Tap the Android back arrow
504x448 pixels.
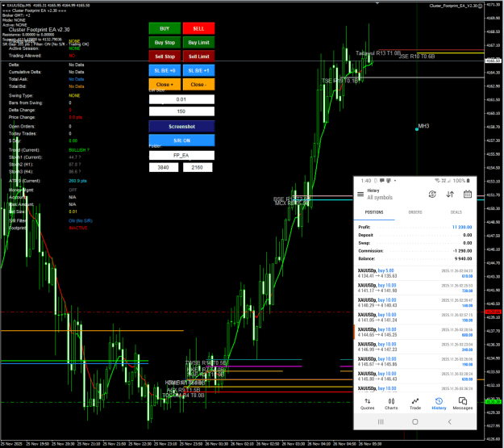[449, 421]
